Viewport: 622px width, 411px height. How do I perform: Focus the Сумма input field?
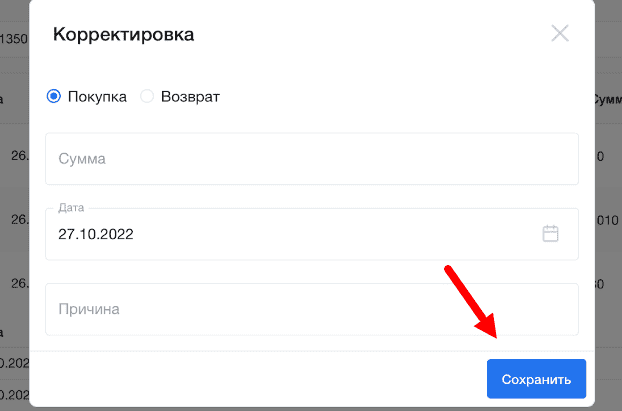[x=312, y=159]
